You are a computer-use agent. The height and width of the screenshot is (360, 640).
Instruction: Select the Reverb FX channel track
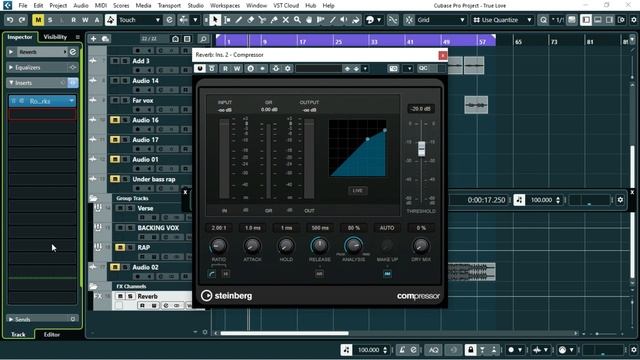coord(147,296)
